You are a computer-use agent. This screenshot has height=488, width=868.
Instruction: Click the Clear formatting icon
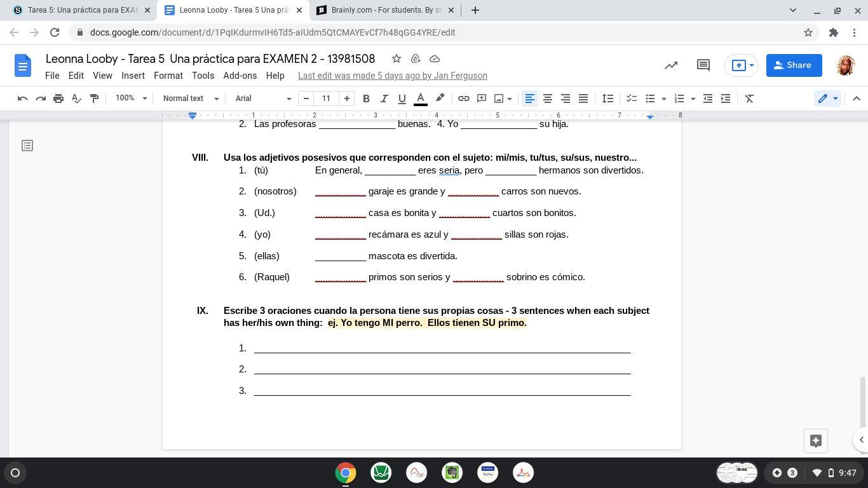click(749, 98)
